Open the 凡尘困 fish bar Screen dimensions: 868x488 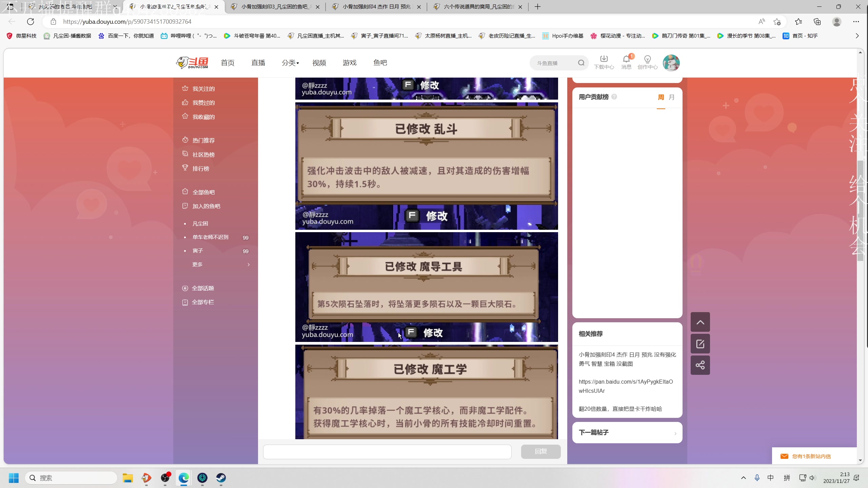tap(200, 224)
